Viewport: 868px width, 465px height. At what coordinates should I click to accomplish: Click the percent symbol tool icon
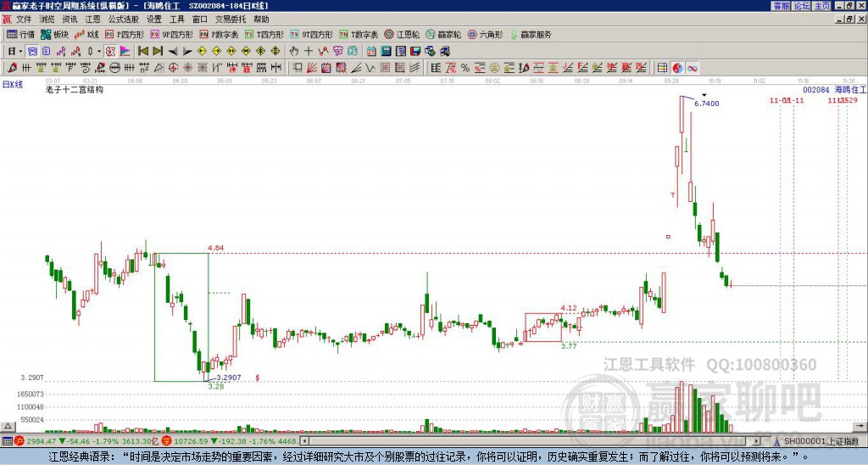coord(465,68)
